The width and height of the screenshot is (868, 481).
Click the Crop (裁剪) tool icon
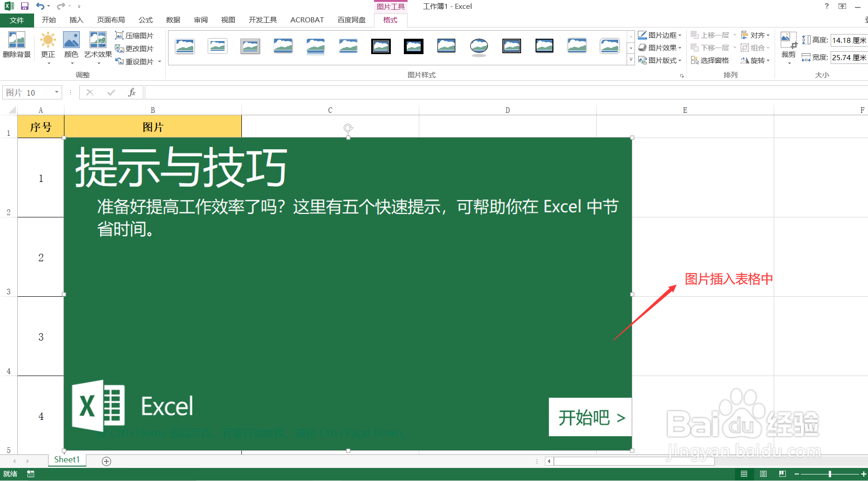pos(789,40)
